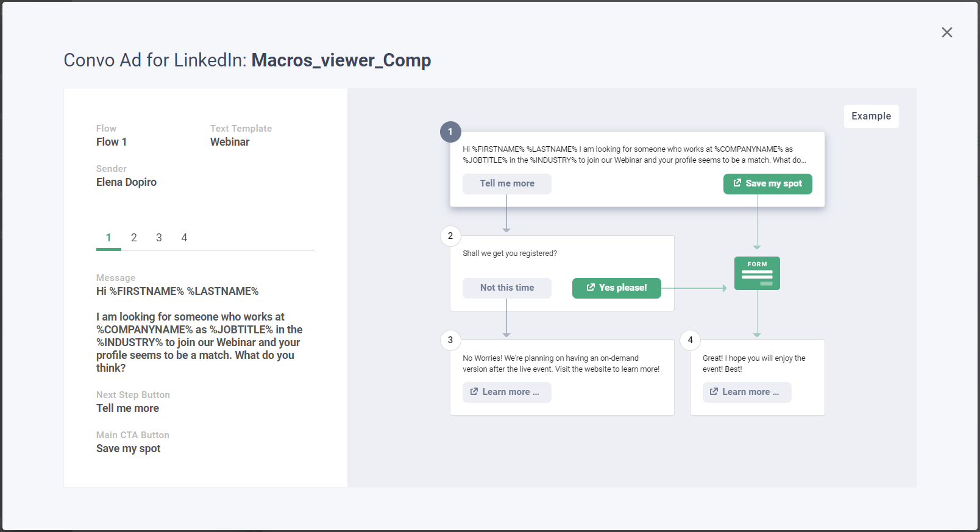The height and width of the screenshot is (532, 980).
Task: Click the Yes please! button
Action: pos(616,288)
